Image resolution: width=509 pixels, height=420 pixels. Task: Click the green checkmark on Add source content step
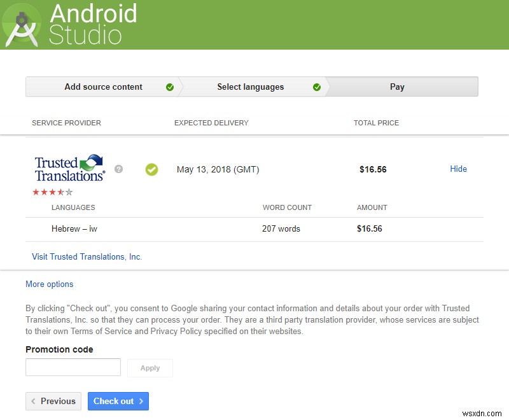pos(169,87)
